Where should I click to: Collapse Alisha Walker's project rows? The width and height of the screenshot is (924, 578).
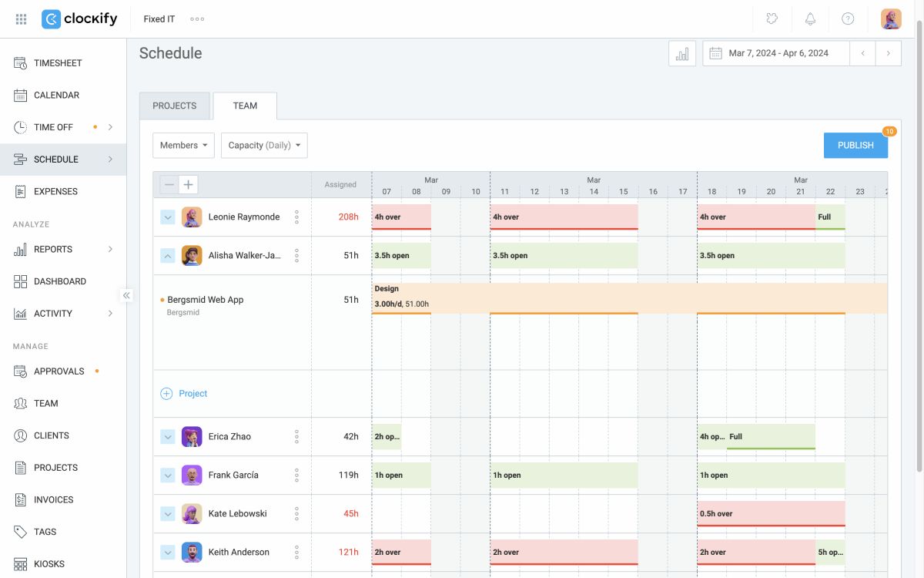pyautogui.click(x=167, y=255)
